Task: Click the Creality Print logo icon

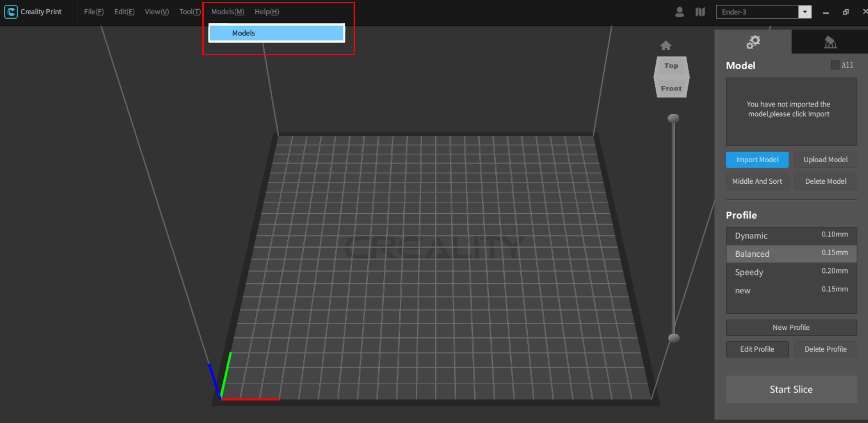Action: click(x=11, y=12)
